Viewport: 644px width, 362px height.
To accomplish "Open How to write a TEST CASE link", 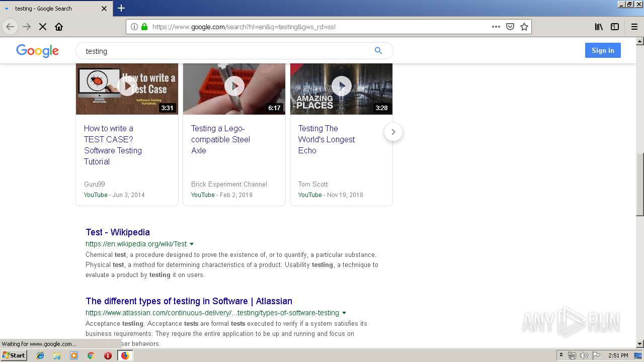I will click(x=113, y=145).
